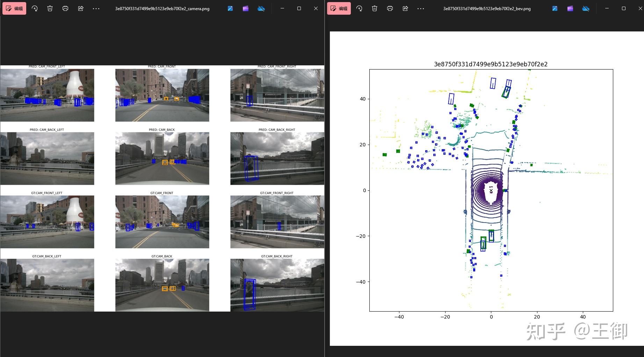Viewport: 644px width, 357px height.
Task: Share the bev.png image
Action: [x=405, y=8]
